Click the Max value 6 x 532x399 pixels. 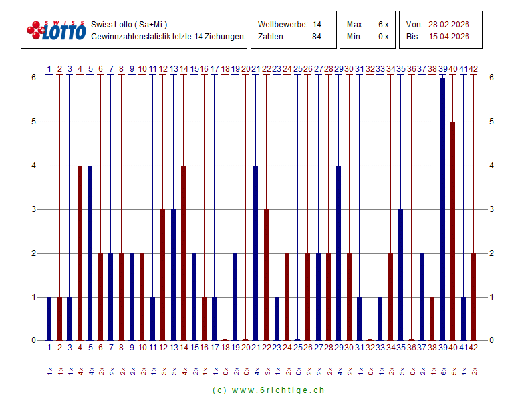[x=383, y=25]
